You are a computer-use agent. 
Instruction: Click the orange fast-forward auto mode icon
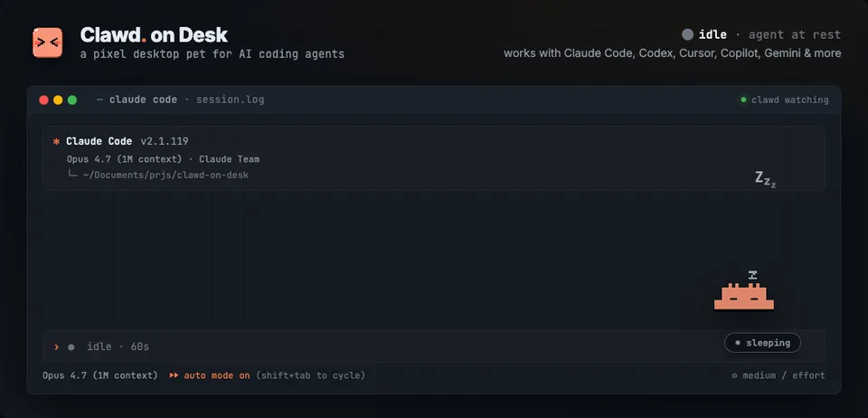[174, 375]
